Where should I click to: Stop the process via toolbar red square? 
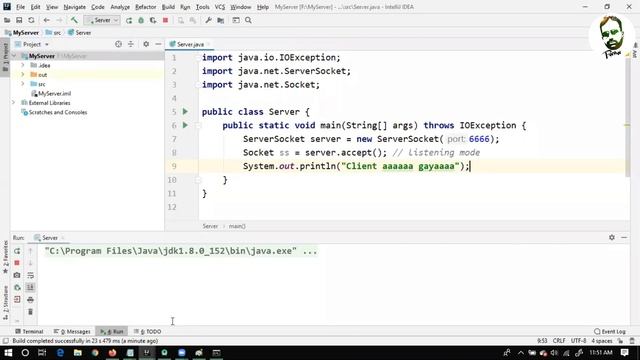[165, 20]
